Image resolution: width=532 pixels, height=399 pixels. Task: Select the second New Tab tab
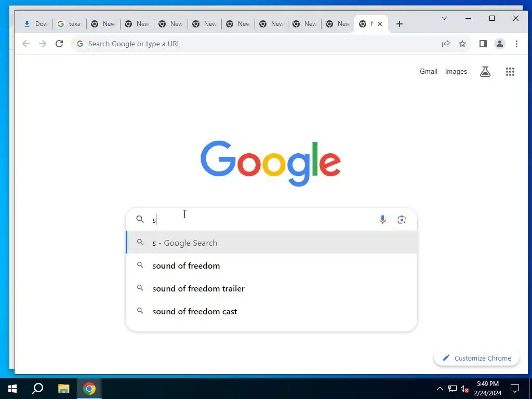click(x=137, y=24)
